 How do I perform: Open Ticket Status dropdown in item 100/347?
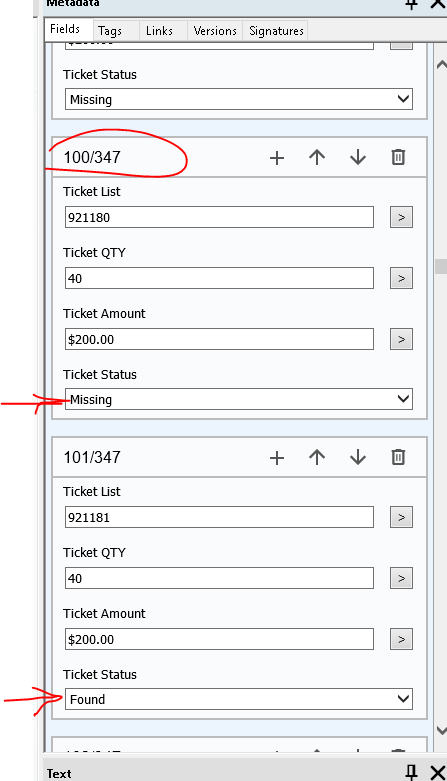[239, 399]
